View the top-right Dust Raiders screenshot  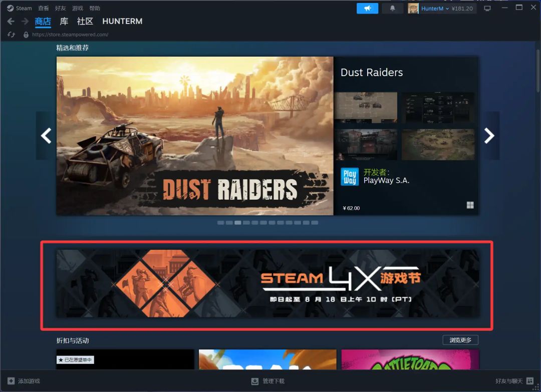pyautogui.click(x=438, y=108)
